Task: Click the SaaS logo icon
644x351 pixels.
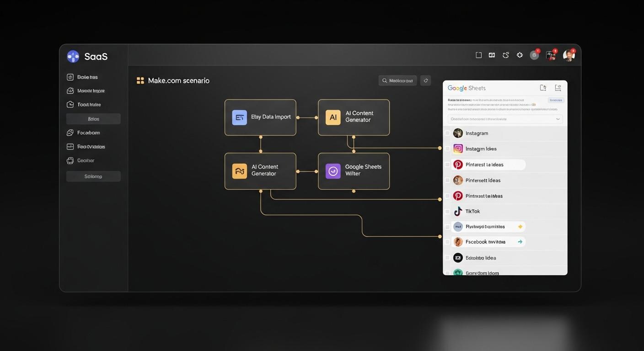Action: pyautogui.click(x=73, y=56)
